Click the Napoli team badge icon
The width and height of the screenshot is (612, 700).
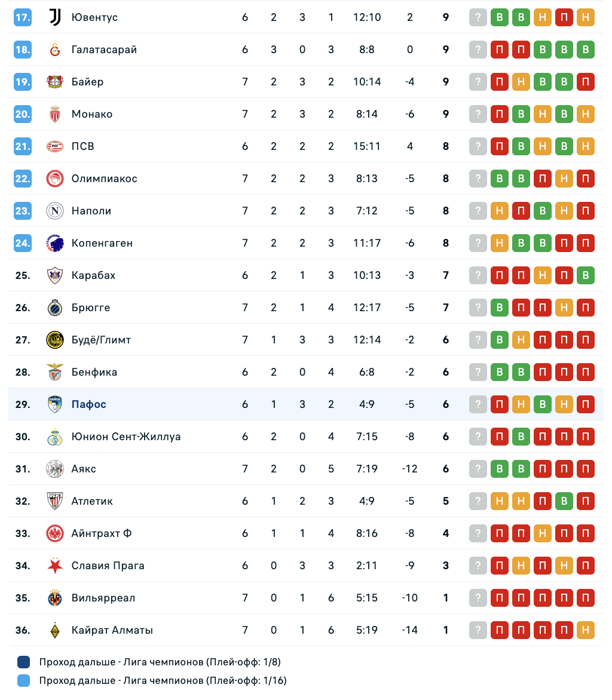click(x=55, y=211)
